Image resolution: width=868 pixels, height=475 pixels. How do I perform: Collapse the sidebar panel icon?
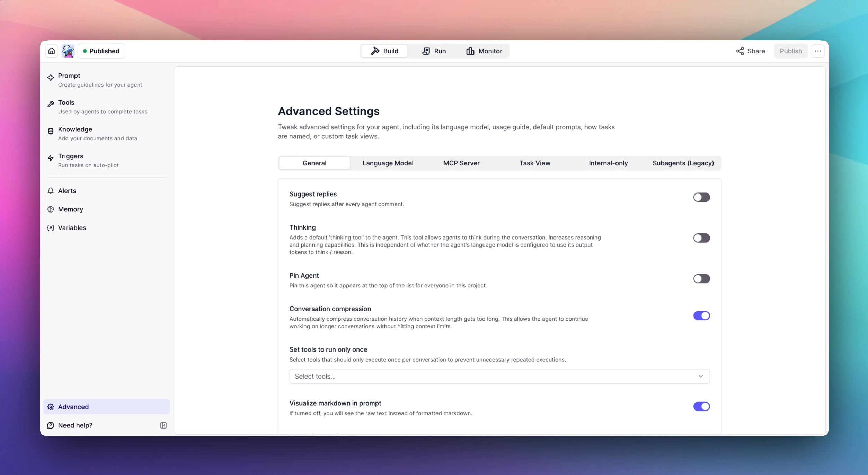pos(163,425)
